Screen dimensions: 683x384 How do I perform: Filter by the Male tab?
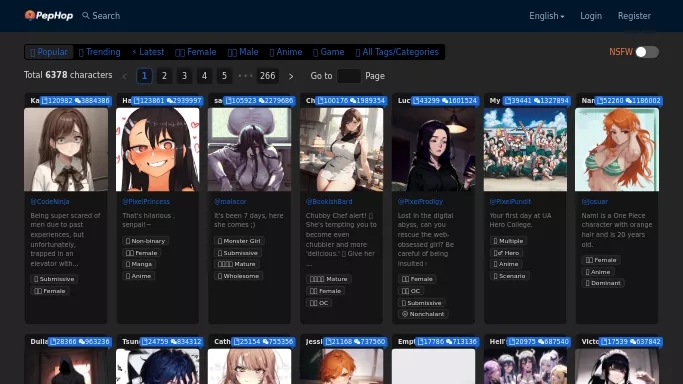pos(243,52)
